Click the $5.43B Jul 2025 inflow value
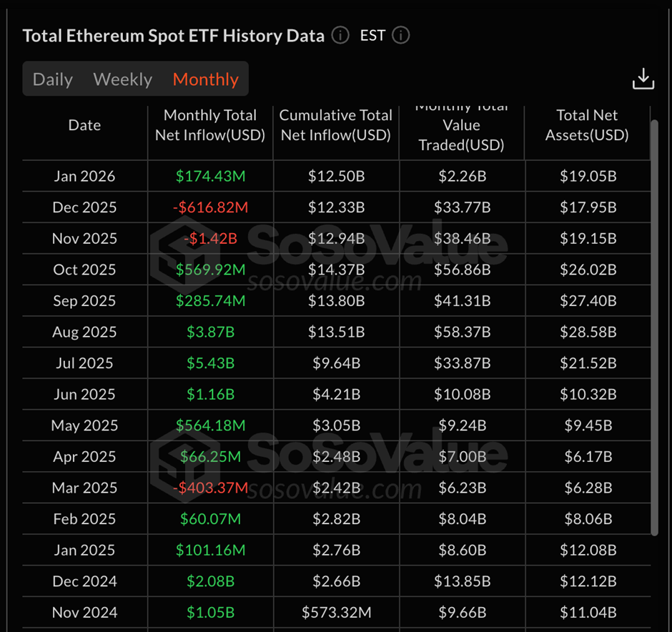The image size is (672, 632). pyautogui.click(x=210, y=363)
